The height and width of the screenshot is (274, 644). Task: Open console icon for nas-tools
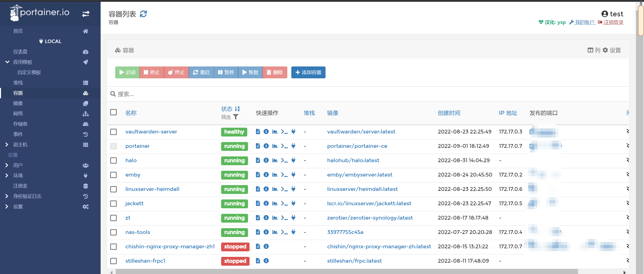click(284, 232)
